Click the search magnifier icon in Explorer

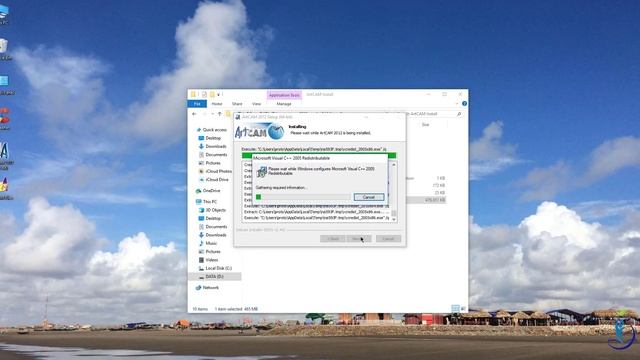coord(459,114)
